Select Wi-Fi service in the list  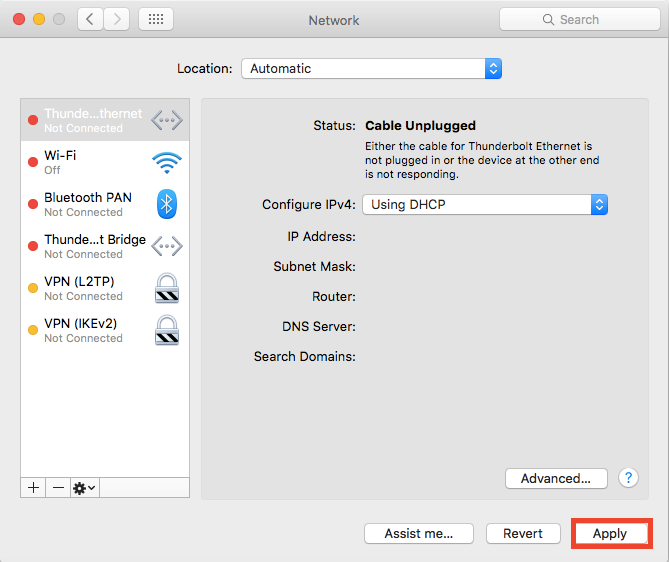pyautogui.click(x=93, y=162)
